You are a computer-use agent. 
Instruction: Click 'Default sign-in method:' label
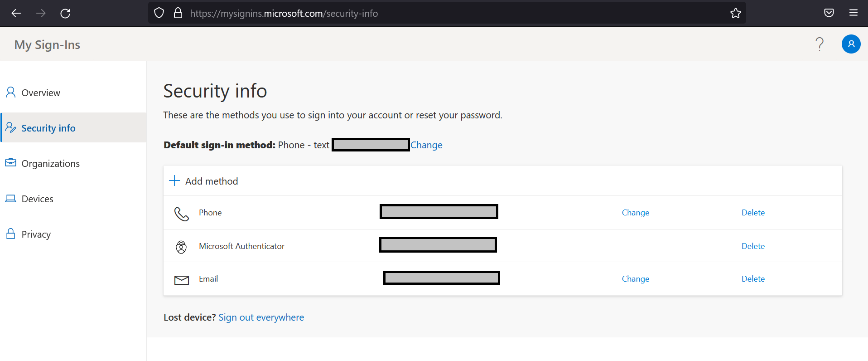pyautogui.click(x=219, y=145)
